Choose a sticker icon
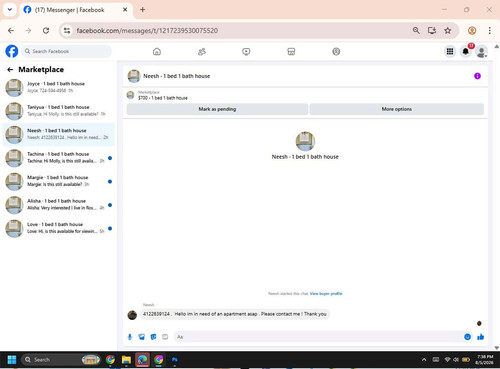The height and width of the screenshot is (369, 500). click(153, 337)
